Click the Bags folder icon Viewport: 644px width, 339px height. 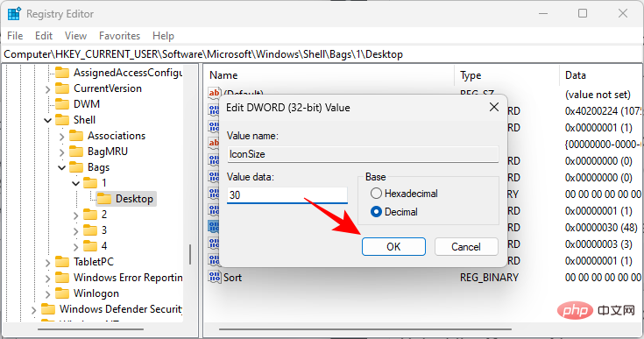(76, 167)
